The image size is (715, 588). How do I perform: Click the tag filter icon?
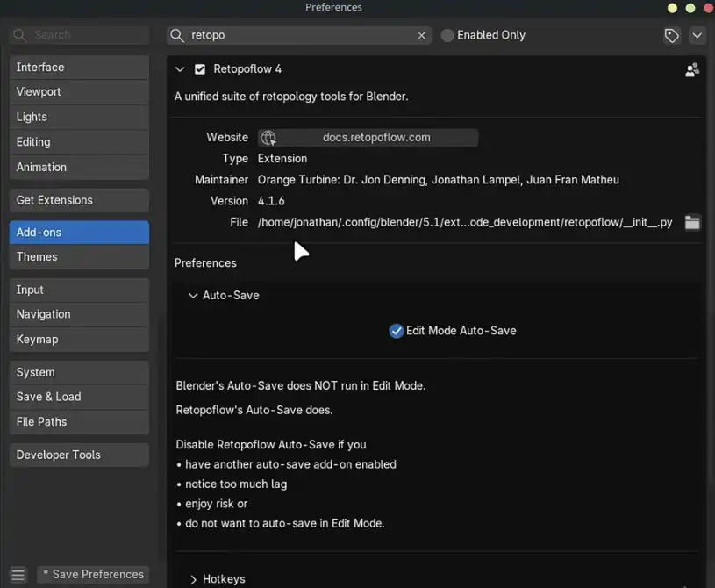click(671, 36)
